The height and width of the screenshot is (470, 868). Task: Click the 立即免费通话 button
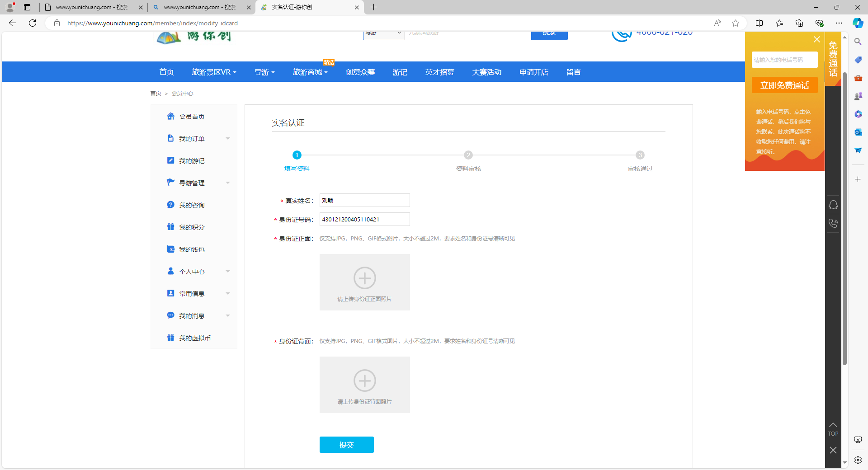(784, 85)
